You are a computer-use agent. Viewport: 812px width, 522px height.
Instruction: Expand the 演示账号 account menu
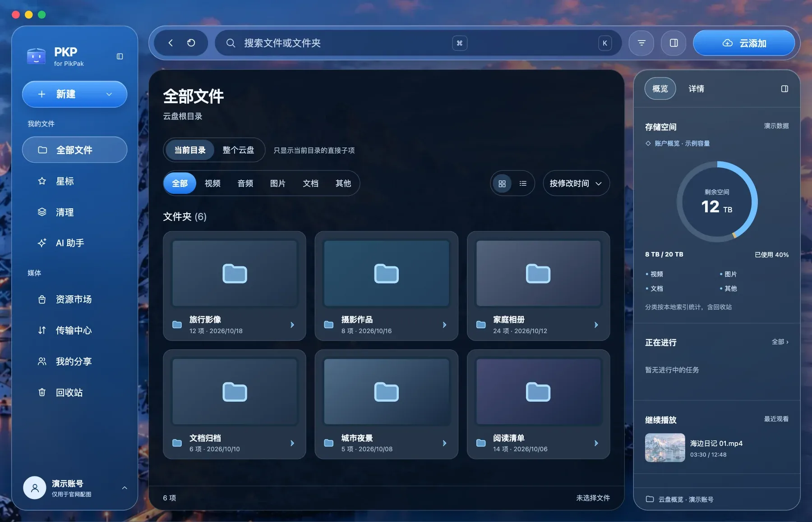[x=125, y=488]
